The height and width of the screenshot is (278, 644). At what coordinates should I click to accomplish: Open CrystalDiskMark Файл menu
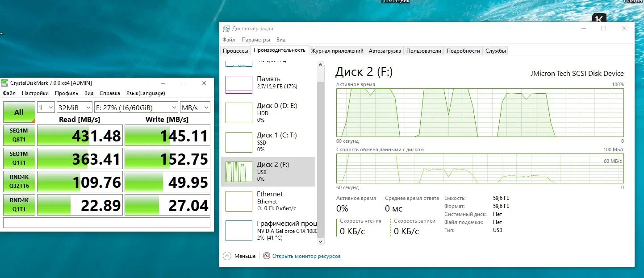tap(9, 93)
